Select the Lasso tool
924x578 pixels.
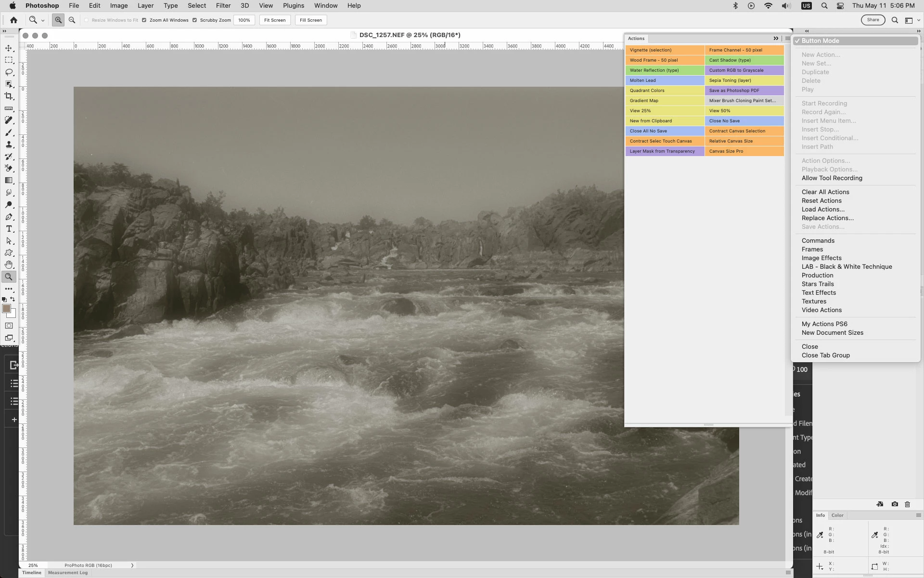click(9, 72)
